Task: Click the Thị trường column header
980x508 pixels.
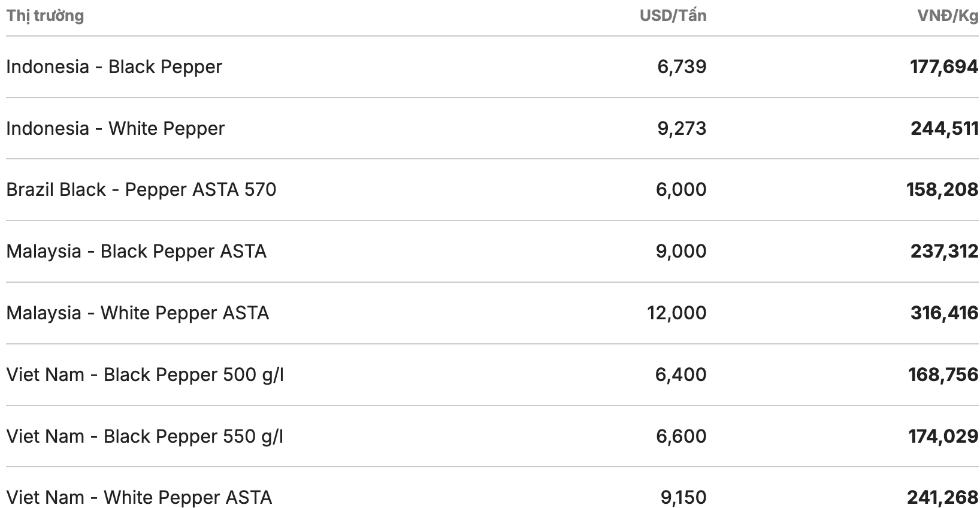Action: click(45, 16)
